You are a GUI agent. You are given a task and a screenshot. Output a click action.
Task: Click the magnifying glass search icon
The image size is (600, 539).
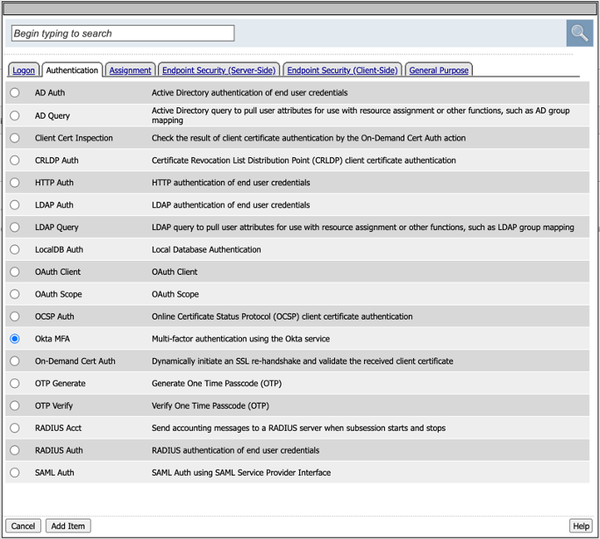(579, 33)
